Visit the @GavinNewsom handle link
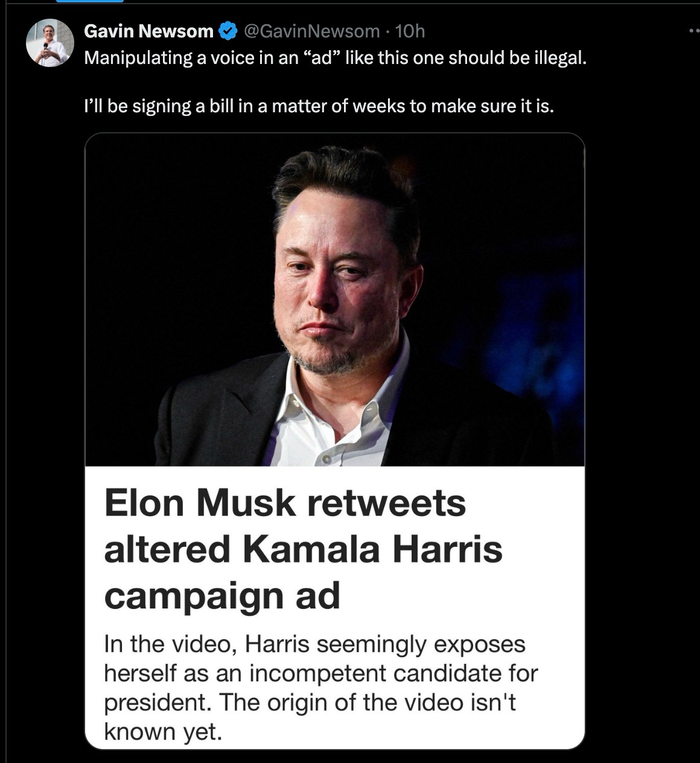 (311, 31)
